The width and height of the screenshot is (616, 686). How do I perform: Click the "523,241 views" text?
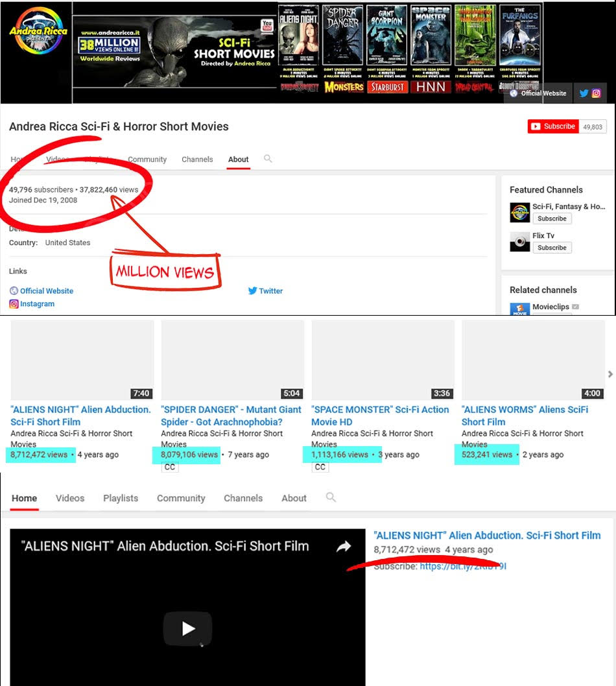pos(487,455)
